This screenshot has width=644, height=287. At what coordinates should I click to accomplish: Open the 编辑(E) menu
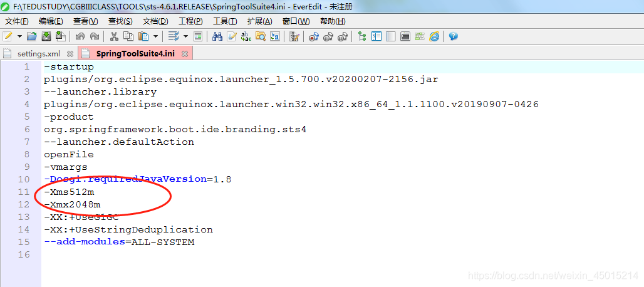coord(51,21)
